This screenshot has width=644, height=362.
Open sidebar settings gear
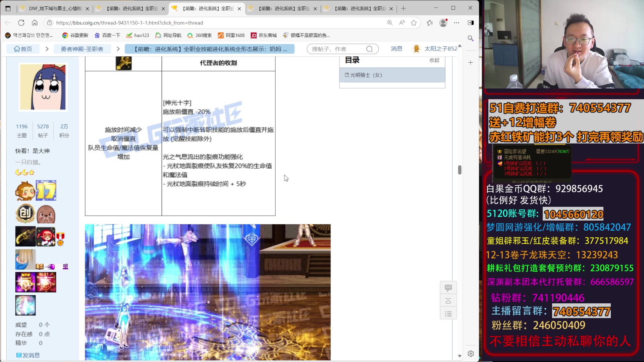pos(471,354)
